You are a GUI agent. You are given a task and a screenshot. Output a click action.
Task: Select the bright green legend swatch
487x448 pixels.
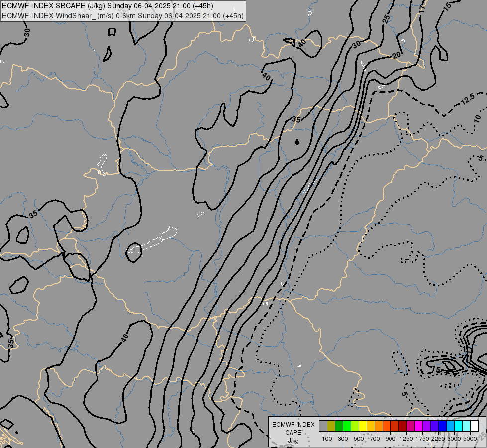pyautogui.click(x=347, y=426)
